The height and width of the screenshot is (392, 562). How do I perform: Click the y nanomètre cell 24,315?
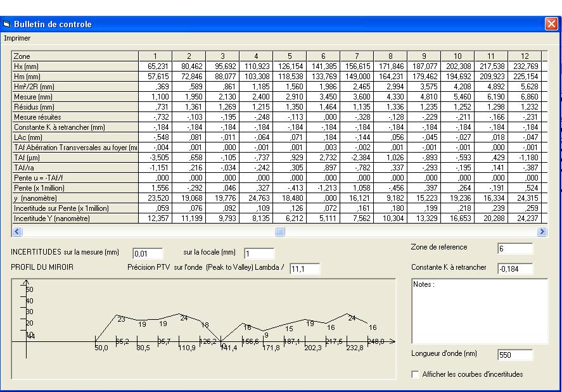coord(525,198)
